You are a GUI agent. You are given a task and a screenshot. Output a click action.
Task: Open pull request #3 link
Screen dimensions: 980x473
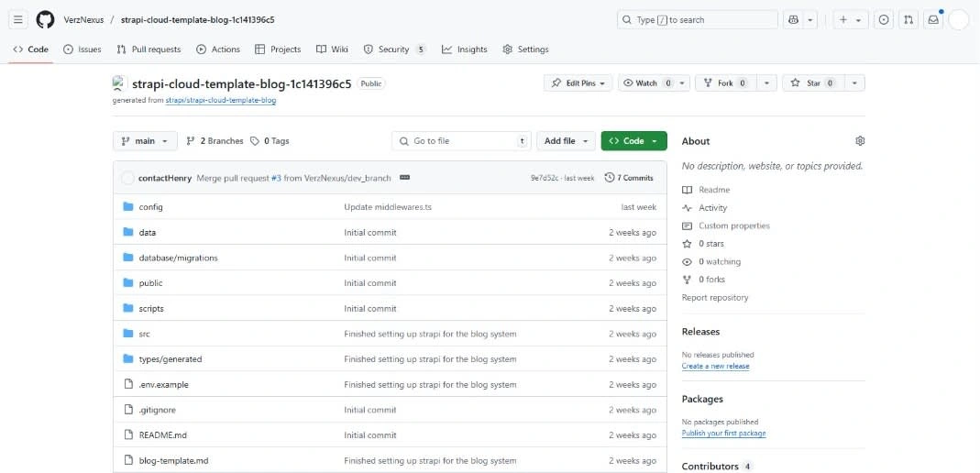point(276,178)
